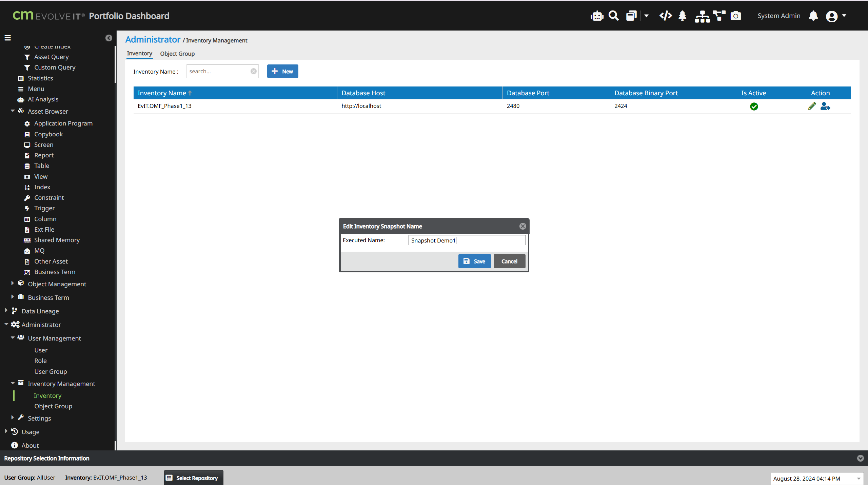This screenshot has width=868, height=485.
Task: Click the code brackets icon
Action: click(666, 16)
